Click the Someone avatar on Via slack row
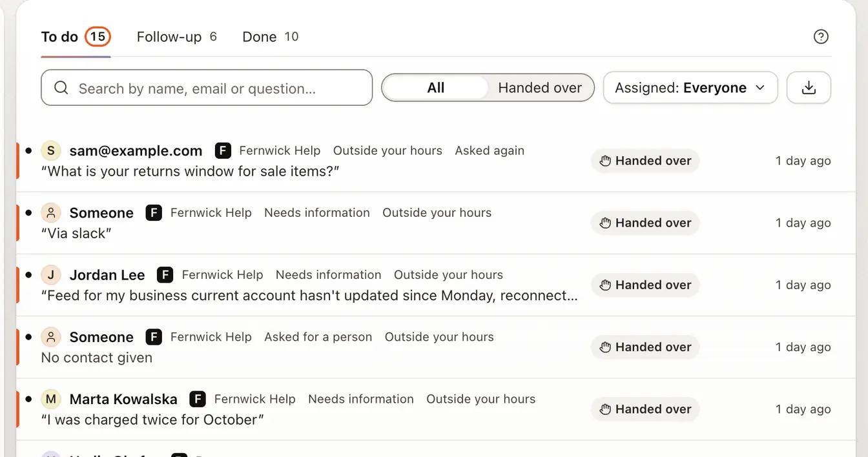Screen dimensions: 868x457 coord(51,213)
